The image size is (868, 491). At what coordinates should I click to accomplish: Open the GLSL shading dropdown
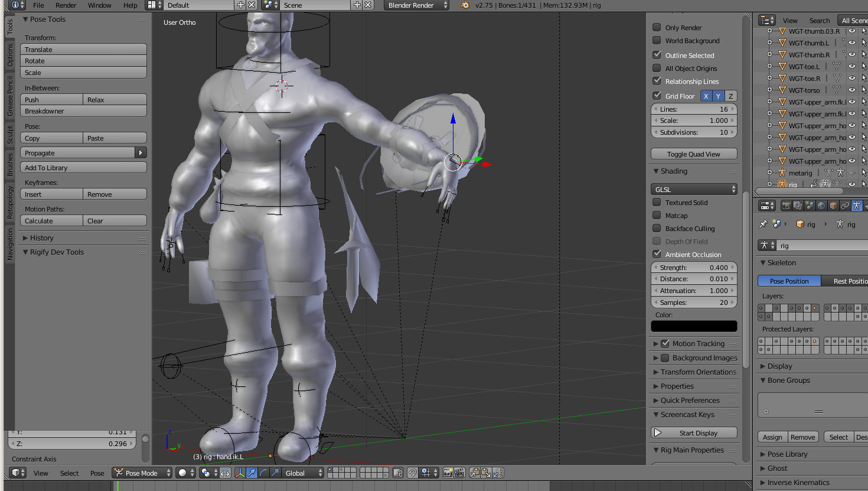point(694,189)
